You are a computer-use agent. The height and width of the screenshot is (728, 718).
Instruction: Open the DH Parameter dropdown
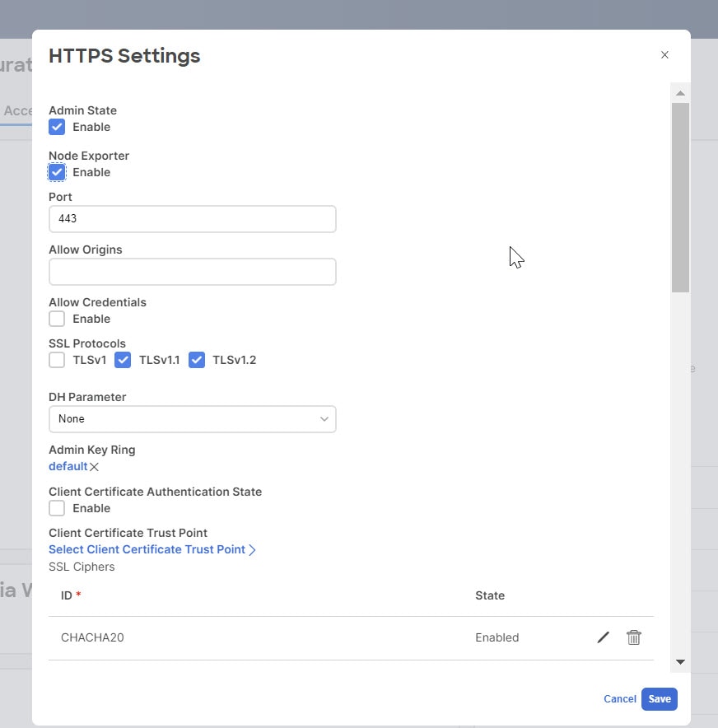click(x=192, y=419)
